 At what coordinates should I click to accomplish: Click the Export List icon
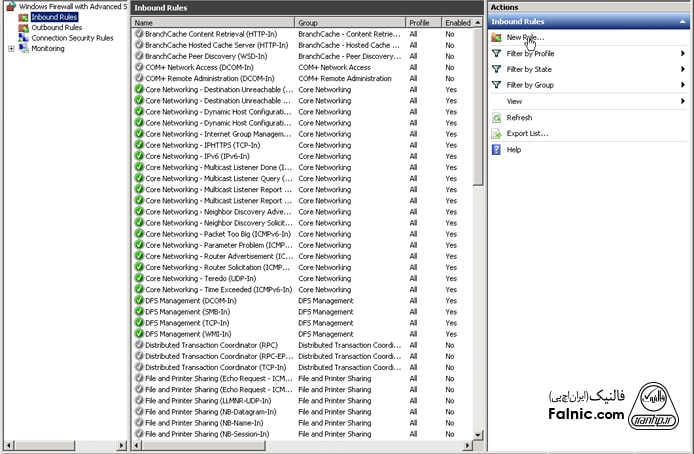tap(497, 133)
